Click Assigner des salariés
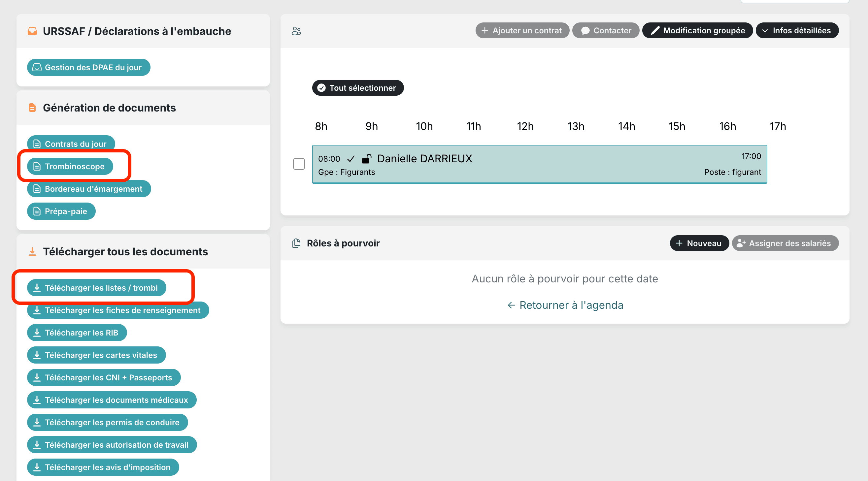This screenshot has height=481, width=868. tap(785, 243)
